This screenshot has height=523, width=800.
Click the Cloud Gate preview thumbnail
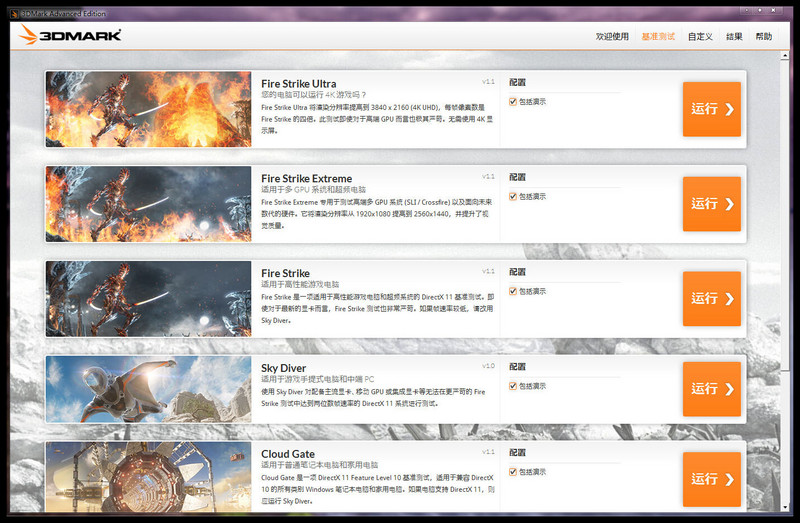pyautogui.click(x=148, y=477)
